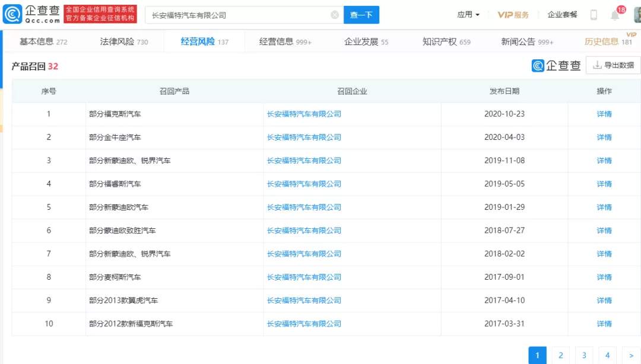Select the date 2017-03-31
This screenshot has width=641, height=364.
[x=504, y=324]
